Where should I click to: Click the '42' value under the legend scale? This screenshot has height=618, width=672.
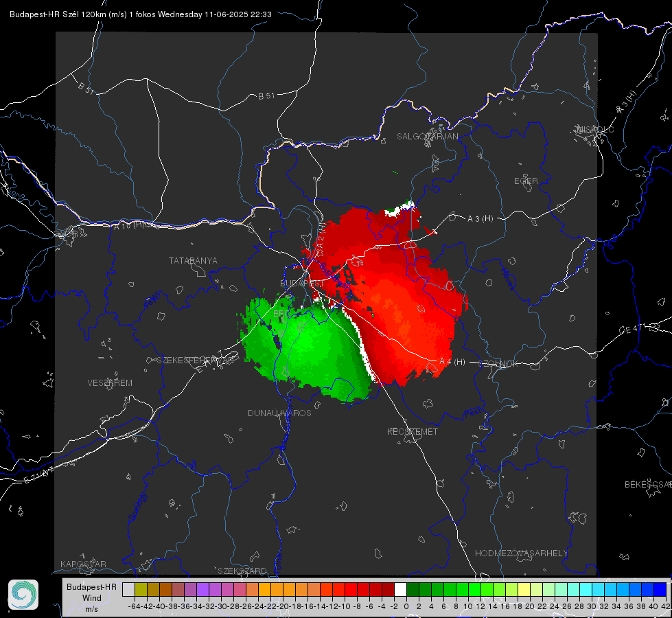[665, 606]
